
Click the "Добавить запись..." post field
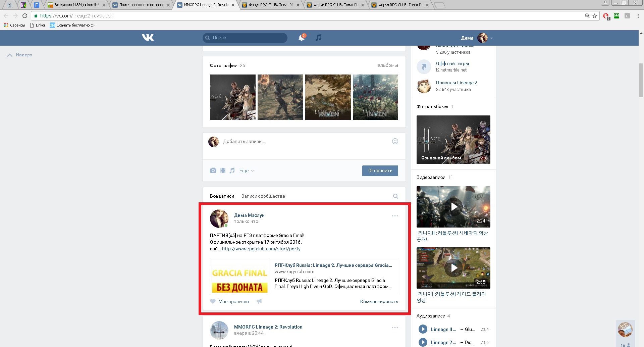tap(304, 142)
